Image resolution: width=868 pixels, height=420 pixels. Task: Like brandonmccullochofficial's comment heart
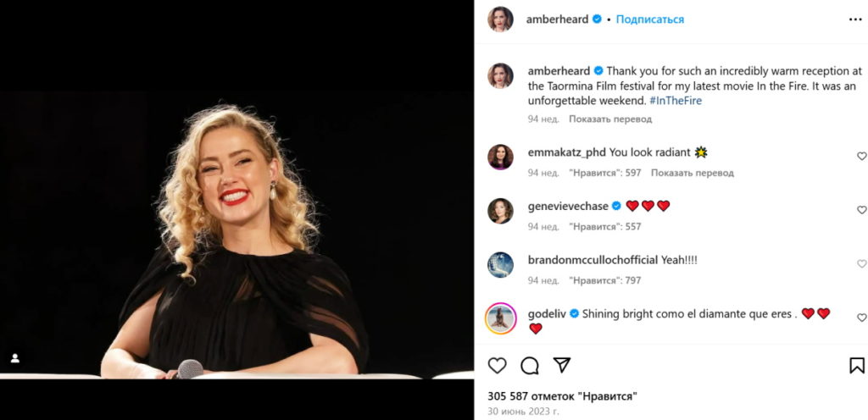862,263
